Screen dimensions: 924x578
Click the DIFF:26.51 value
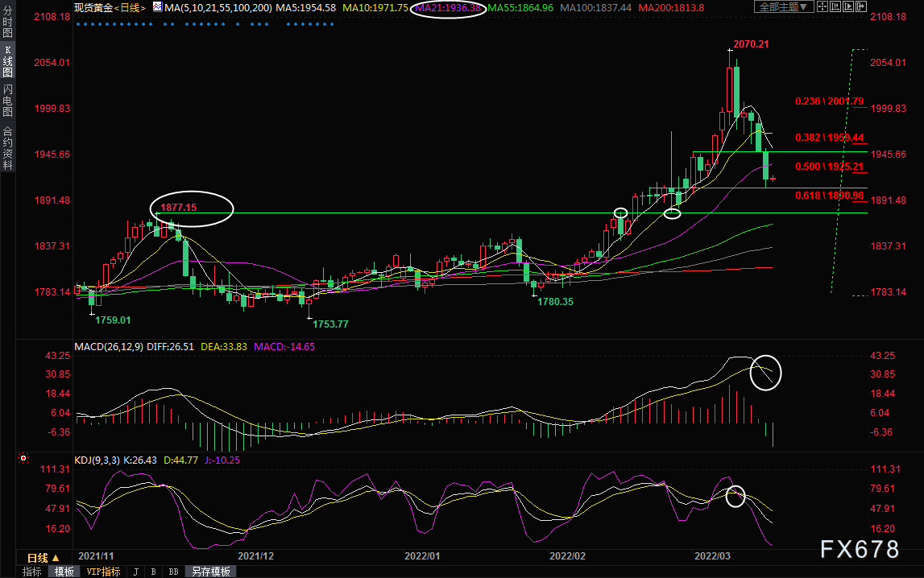click(170, 347)
